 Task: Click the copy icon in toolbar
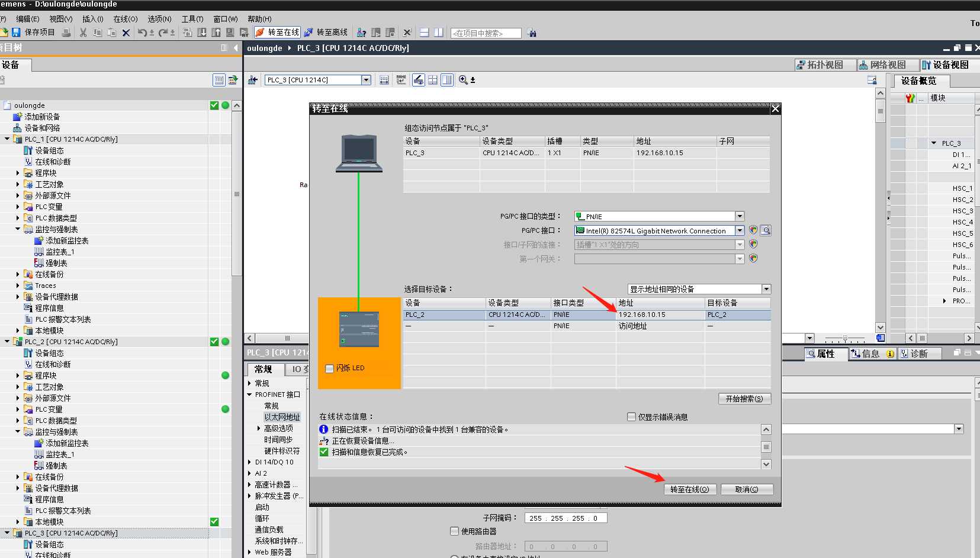coord(98,33)
